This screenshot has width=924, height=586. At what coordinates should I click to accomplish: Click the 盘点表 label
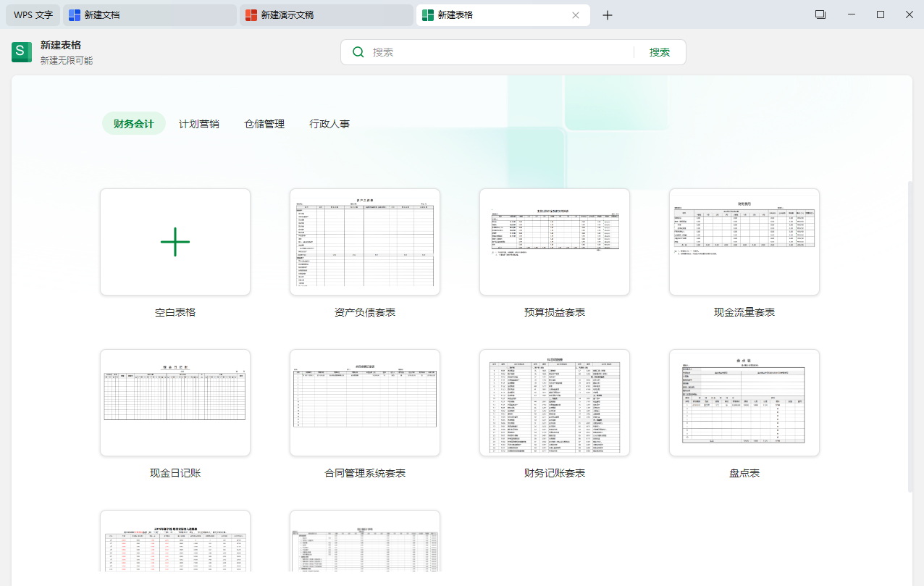pyautogui.click(x=744, y=473)
